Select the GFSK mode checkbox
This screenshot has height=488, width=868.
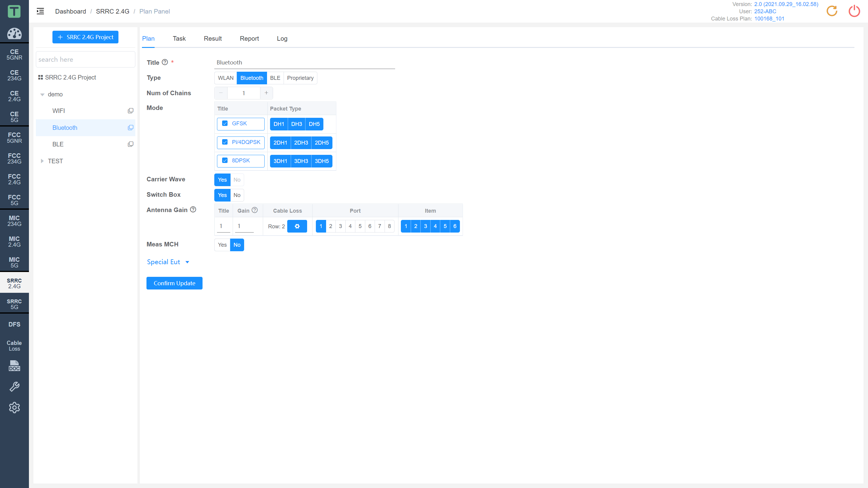225,123
